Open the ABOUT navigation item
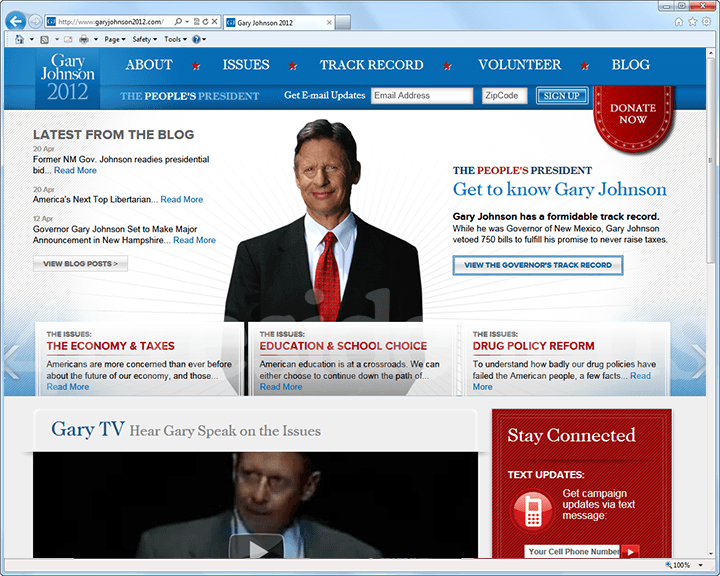The image size is (720, 576). click(x=149, y=65)
